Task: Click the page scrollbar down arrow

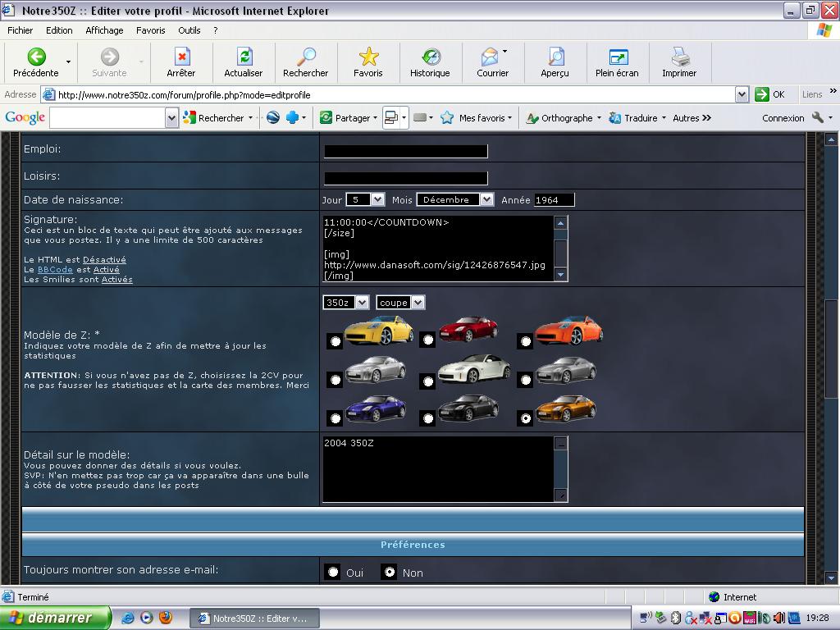Action: (x=831, y=577)
